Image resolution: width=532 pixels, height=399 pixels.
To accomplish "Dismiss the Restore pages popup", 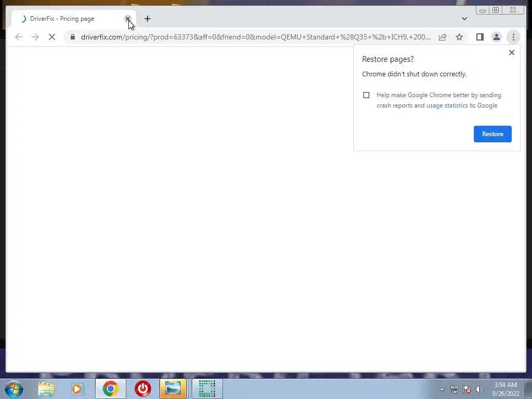I will coord(512,52).
